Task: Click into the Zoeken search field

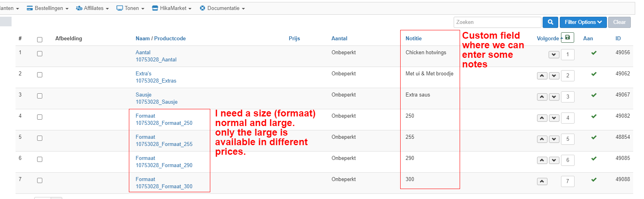Action: pyautogui.click(x=497, y=22)
